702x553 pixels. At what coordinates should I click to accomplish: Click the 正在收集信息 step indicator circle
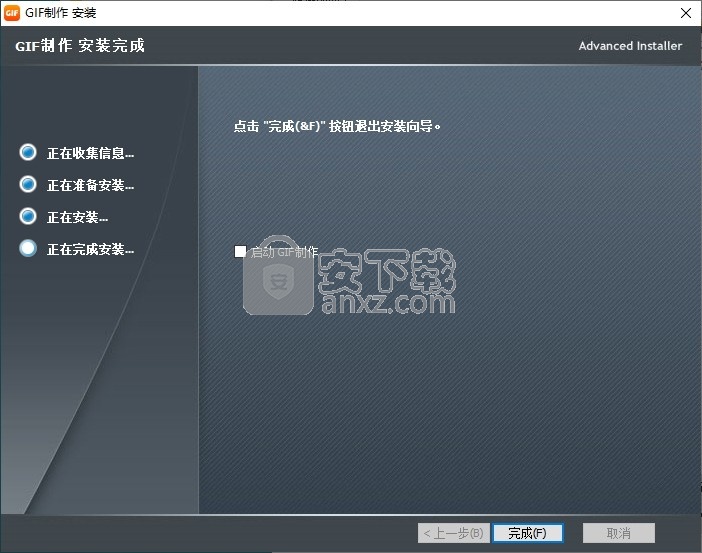tap(28, 152)
